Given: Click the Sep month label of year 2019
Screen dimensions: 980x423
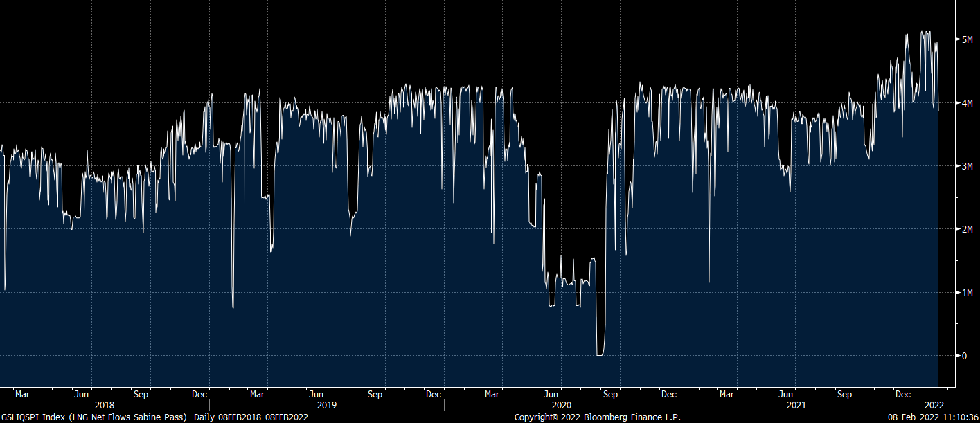Looking at the screenshot, I should point(375,394).
